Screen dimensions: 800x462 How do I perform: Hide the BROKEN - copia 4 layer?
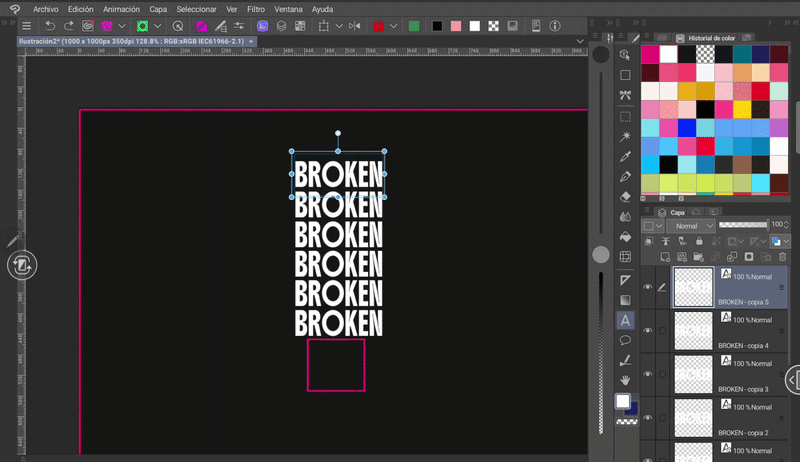coord(648,330)
